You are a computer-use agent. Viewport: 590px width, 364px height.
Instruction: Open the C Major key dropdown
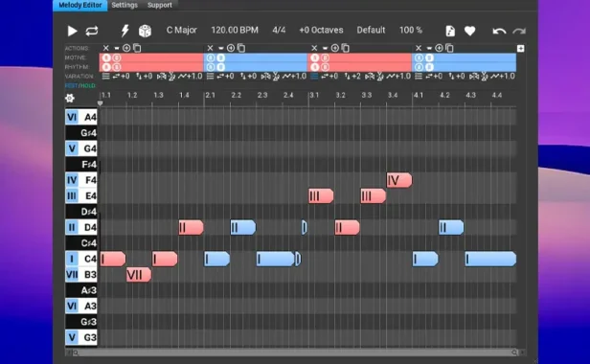182,30
